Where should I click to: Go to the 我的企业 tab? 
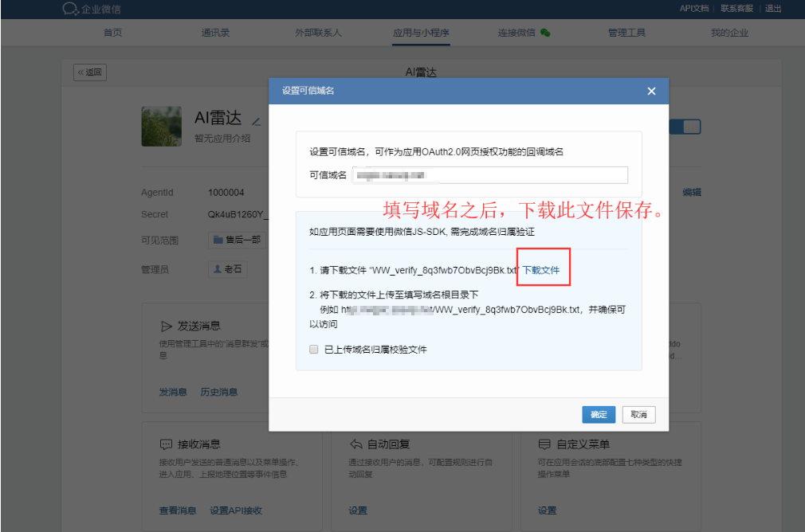point(729,33)
